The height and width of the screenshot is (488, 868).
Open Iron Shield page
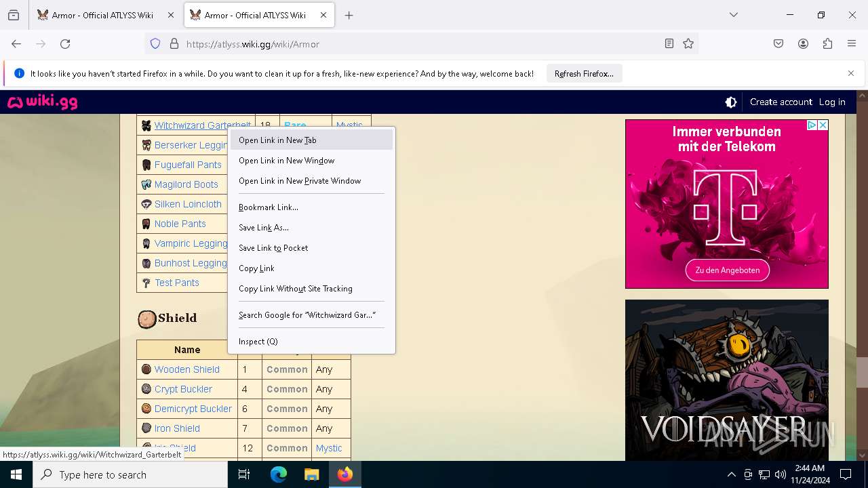pyautogui.click(x=177, y=428)
